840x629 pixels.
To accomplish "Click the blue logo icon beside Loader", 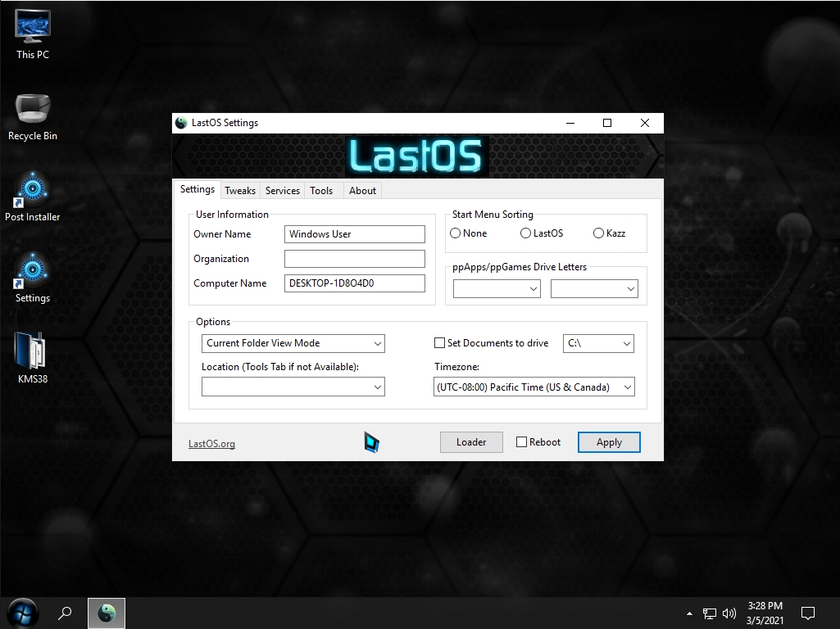I will [x=372, y=442].
